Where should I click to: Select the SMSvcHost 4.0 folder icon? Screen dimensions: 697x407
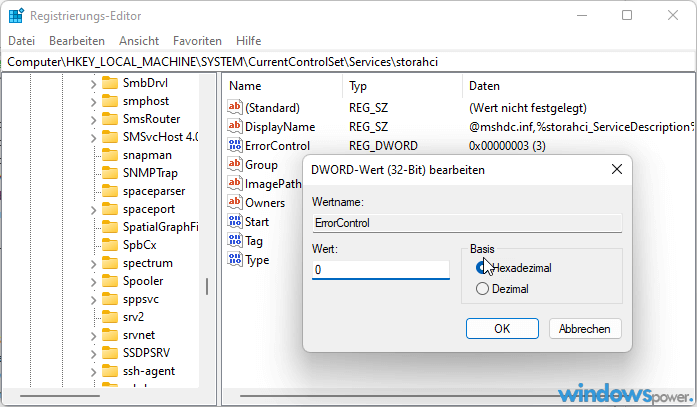pyautogui.click(x=110, y=137)
